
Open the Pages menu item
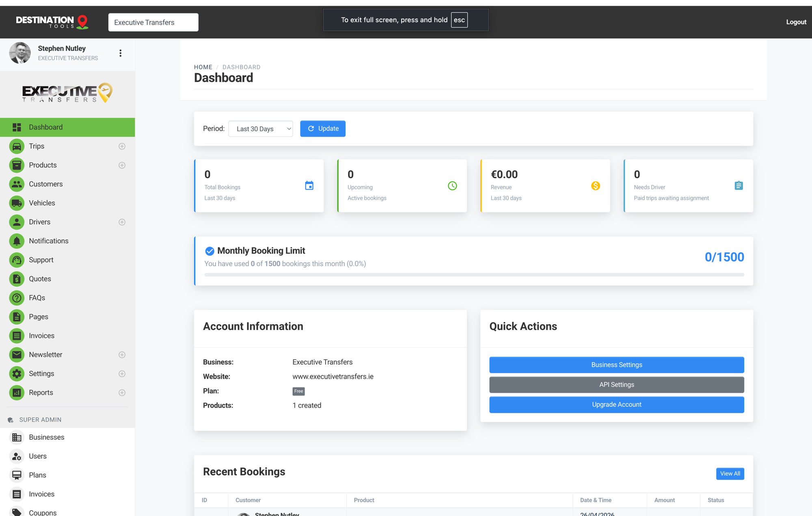(x=67, y=317)
